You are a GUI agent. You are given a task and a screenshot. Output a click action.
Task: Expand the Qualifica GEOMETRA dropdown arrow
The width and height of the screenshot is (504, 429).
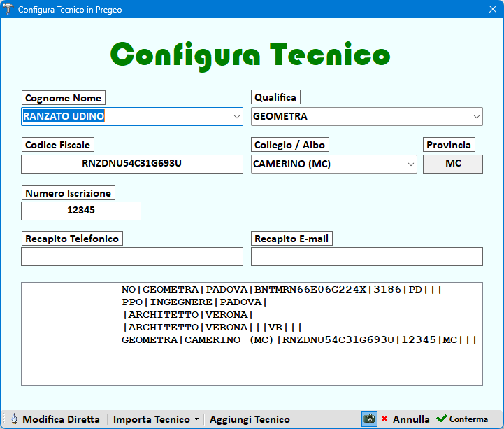(x=476, y=116)
